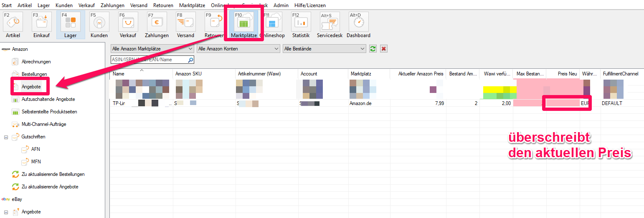This screenshot has width=644, height=218.
Task: Select AFN under Gutschriften
Action: click(35, 149)
